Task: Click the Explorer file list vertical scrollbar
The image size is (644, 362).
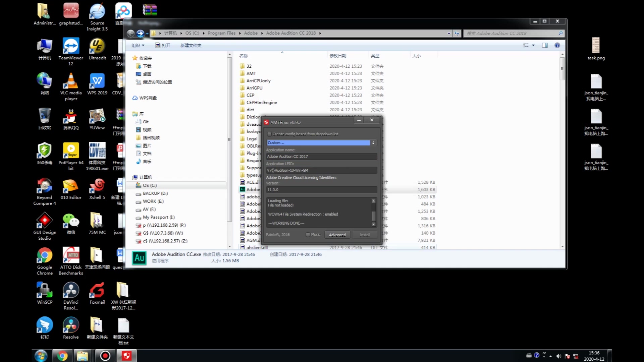Action: coord(562,69)
